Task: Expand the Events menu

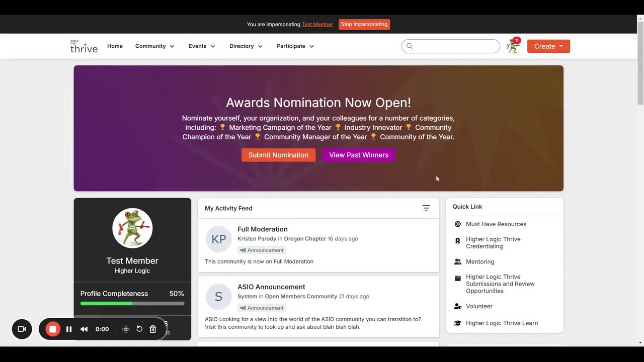Action: [202, 46]
